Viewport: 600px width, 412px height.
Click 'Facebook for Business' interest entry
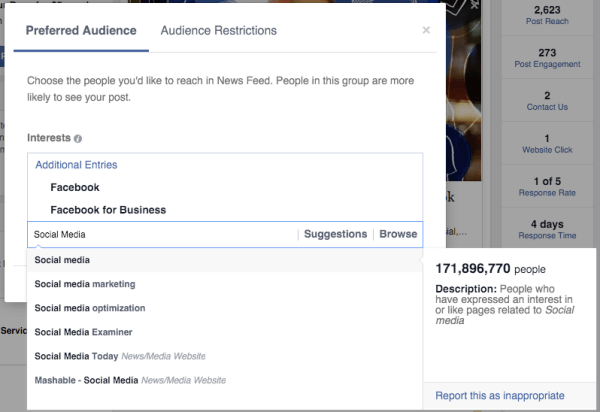tap(108, 210)
